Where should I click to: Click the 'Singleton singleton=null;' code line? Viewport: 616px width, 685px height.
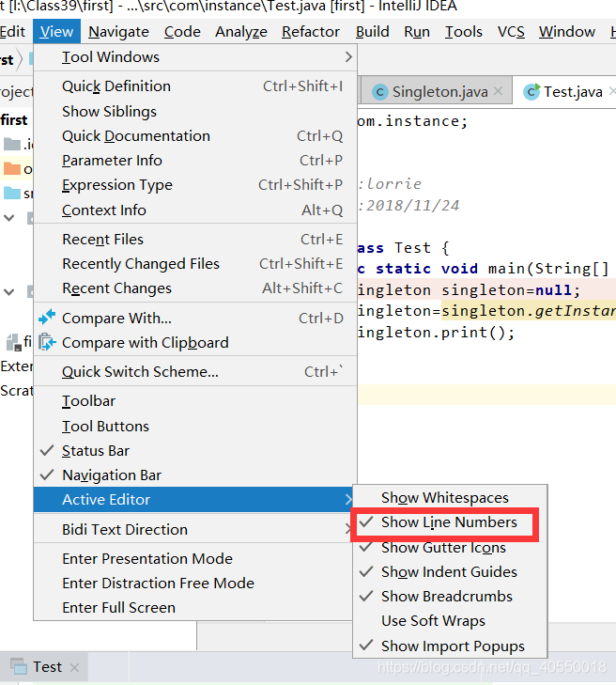(x=469, y=290)
